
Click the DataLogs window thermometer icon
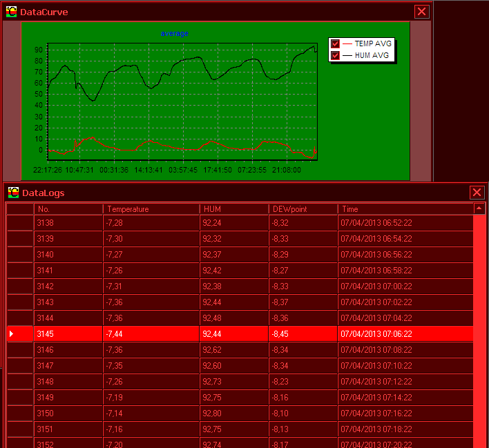[x=13, y=193]
